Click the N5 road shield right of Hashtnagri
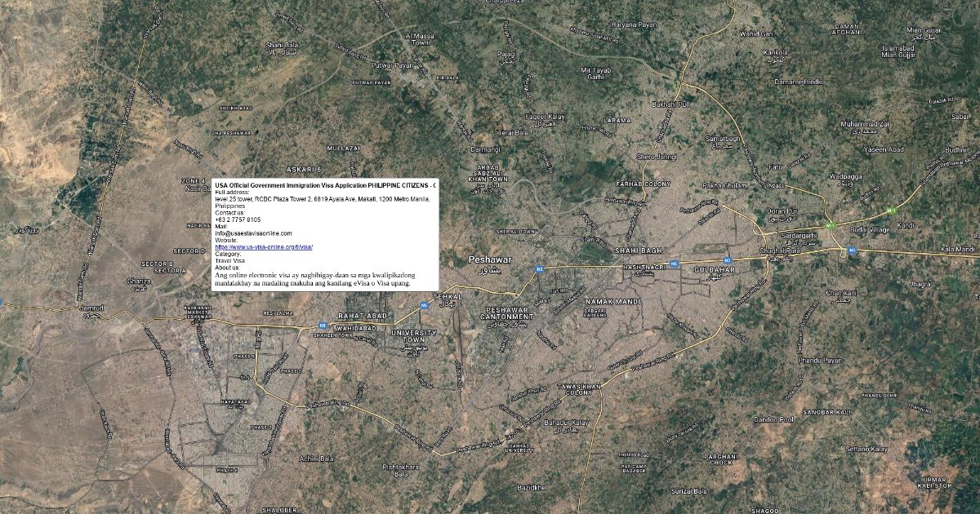The height and width of the screenshot is (514, 980). tap(674, 264)
